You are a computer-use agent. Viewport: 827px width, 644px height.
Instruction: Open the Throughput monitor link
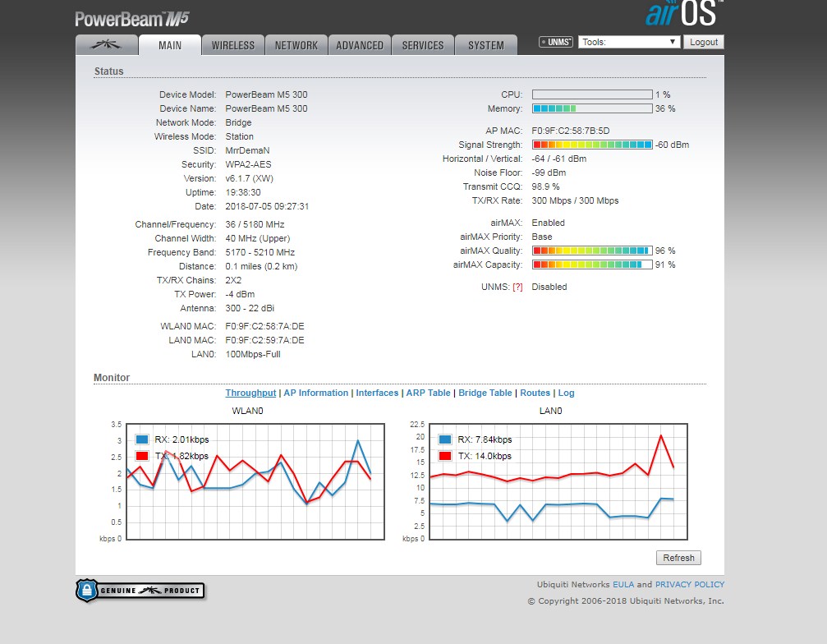250,393
